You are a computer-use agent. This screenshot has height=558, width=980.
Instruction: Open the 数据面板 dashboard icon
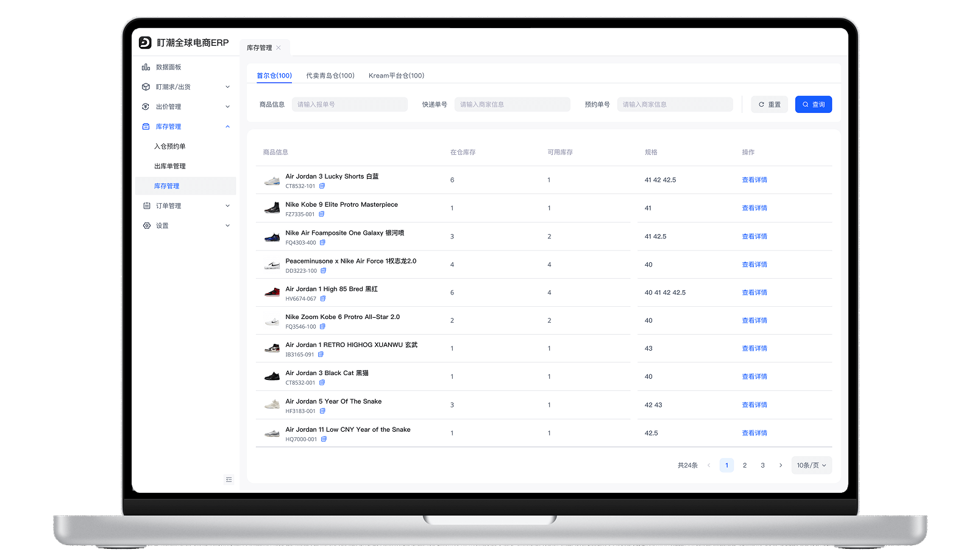click(x=146, y=67)
